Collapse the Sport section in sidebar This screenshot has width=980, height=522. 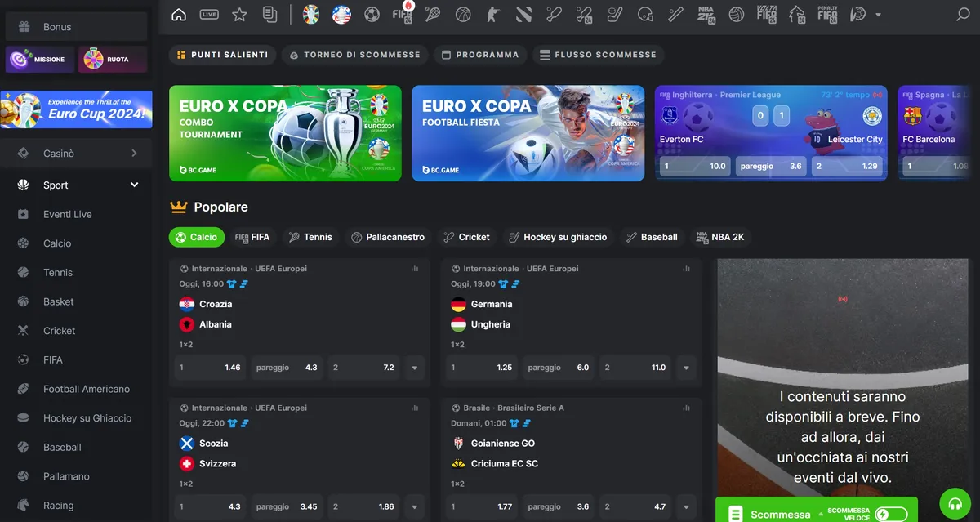pos(135,185)
